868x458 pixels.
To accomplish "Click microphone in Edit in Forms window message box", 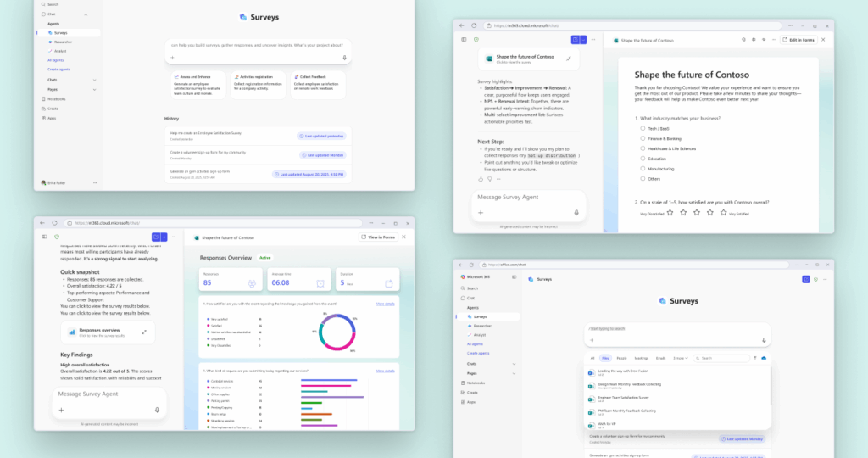I will click(576, 213).
